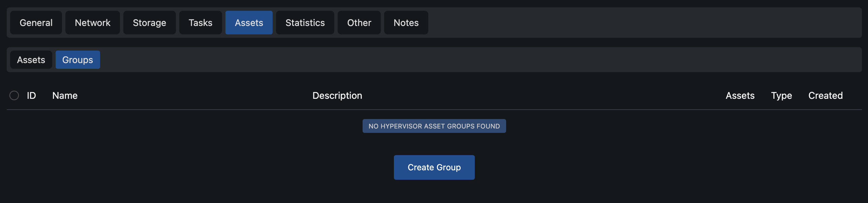The height and width of the screenshot is (203, 868).
Task: Click the Create Group button
Action: (x=434, y=167)
